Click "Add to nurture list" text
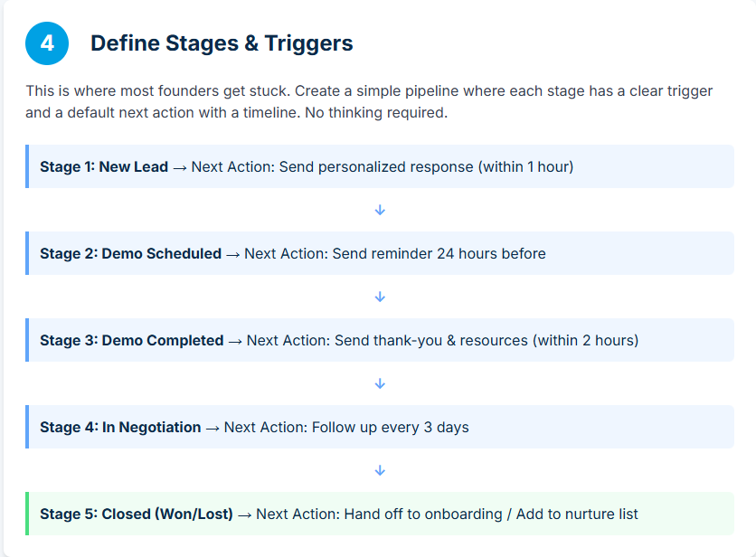 [577, 514]
